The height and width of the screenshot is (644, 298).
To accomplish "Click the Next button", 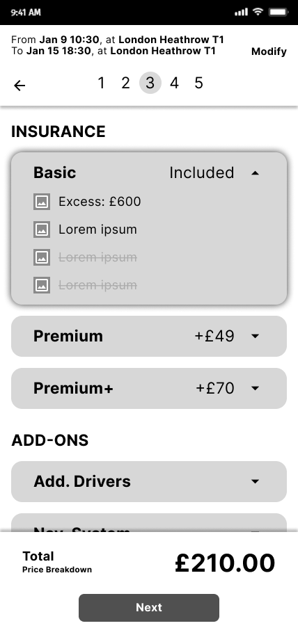I will (149, 607).
